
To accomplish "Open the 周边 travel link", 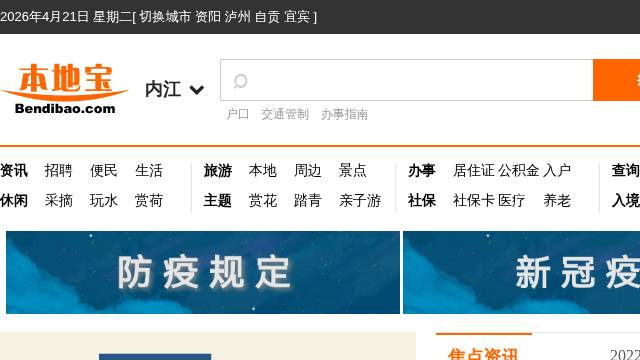I will [308, 170].
